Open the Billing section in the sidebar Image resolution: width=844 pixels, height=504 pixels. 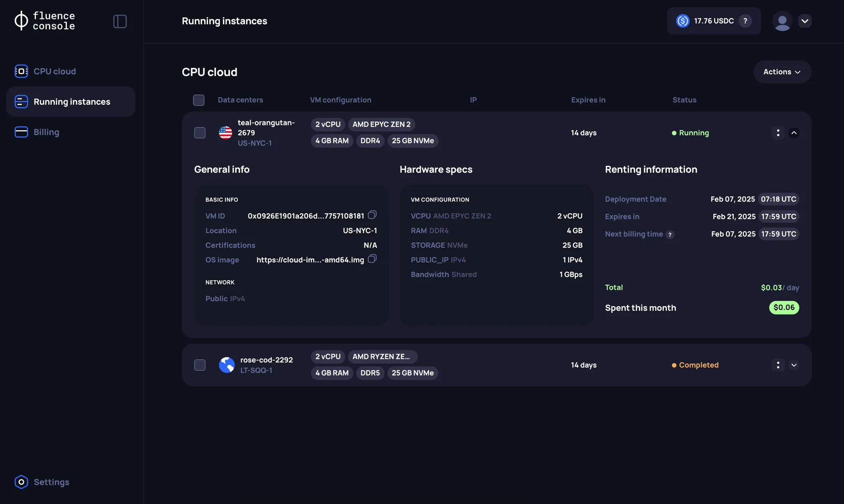point(47,132)
